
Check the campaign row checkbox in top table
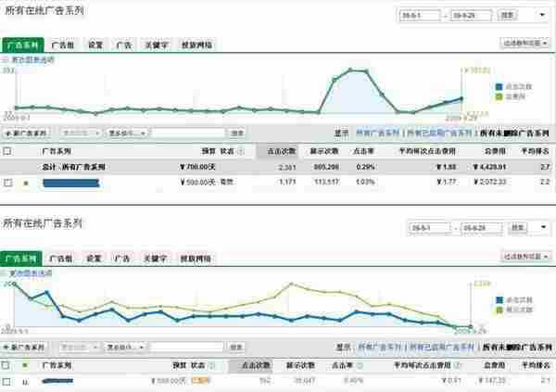click(x=7, y=183)
